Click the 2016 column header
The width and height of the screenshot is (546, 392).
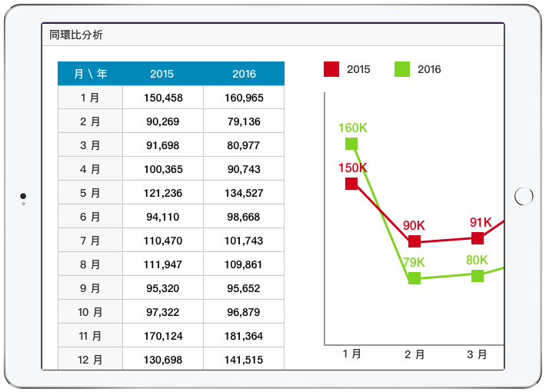pyautogui.click(x=244, y=74)
